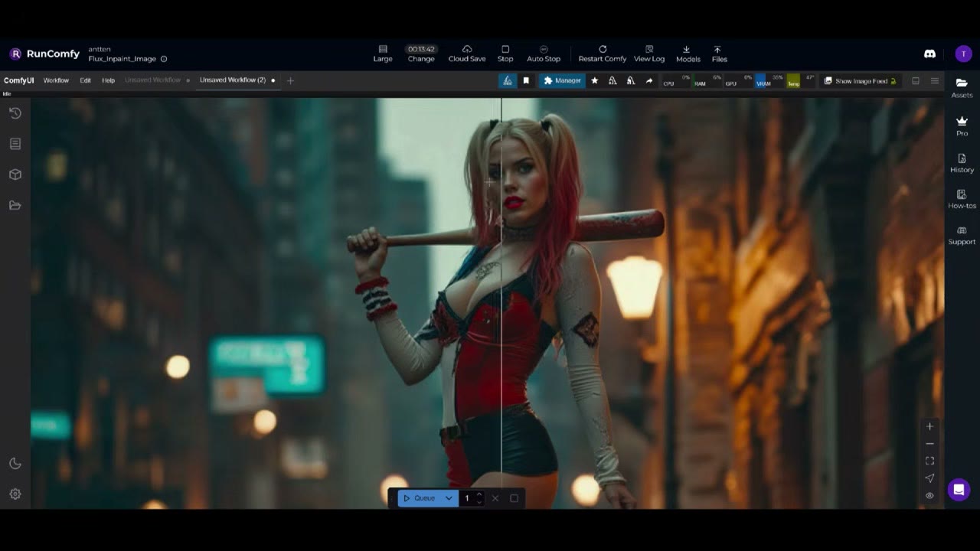The width and height of the screenshot is (980, 551).
Task: Open the Models download button
Action: (688, 54)
